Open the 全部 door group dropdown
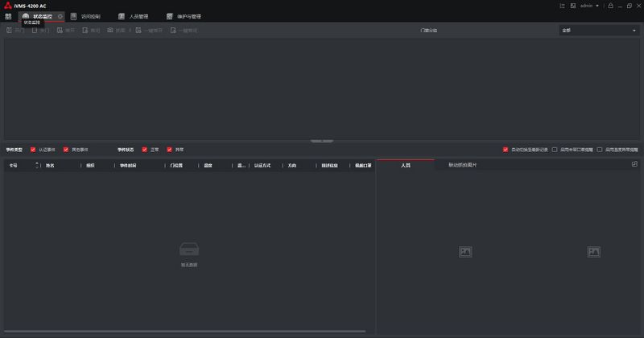 click(x=599, y=31)
